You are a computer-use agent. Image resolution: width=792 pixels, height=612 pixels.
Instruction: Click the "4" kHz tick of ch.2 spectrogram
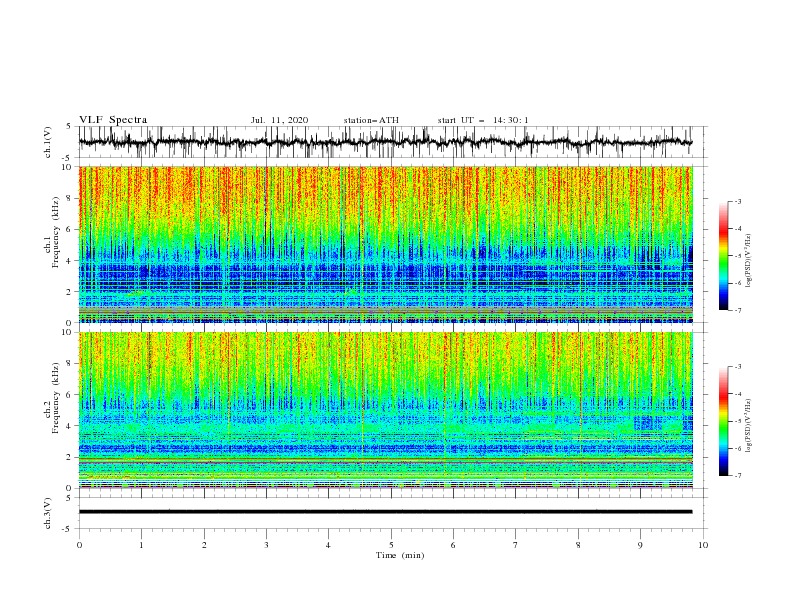click(x=70, y=426)
